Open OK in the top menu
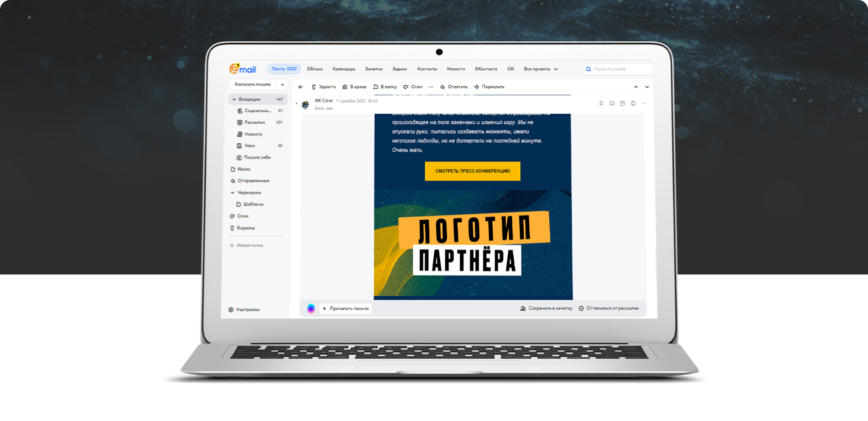Image resolution: width=868 pixels, height=421 pixels. [x=511, y=69]
